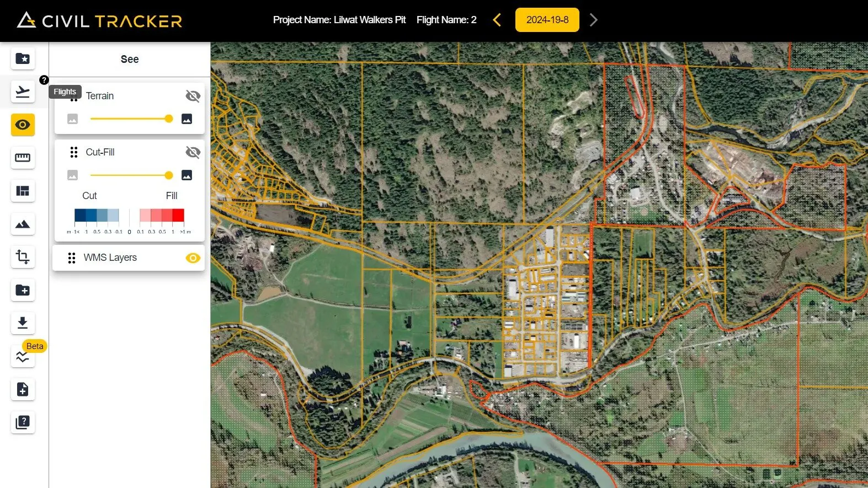Open the Beta line-trend tool
Viewport: 868px width, 488px height.
point(23,357)
